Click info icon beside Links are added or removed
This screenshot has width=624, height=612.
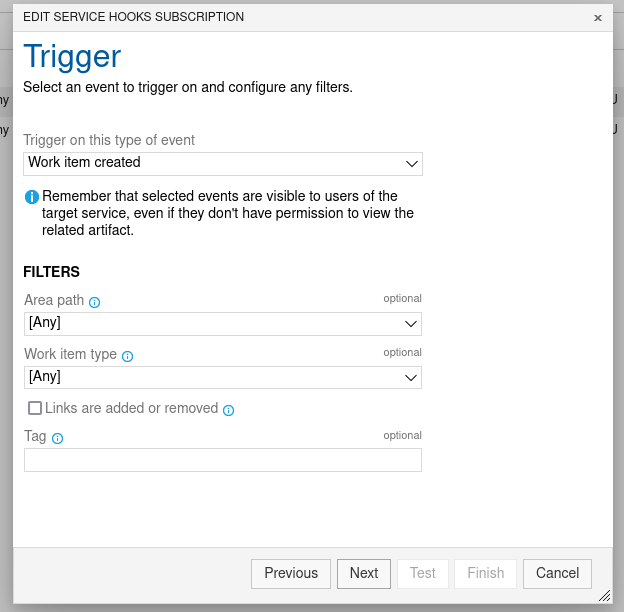tap(228, 410)
